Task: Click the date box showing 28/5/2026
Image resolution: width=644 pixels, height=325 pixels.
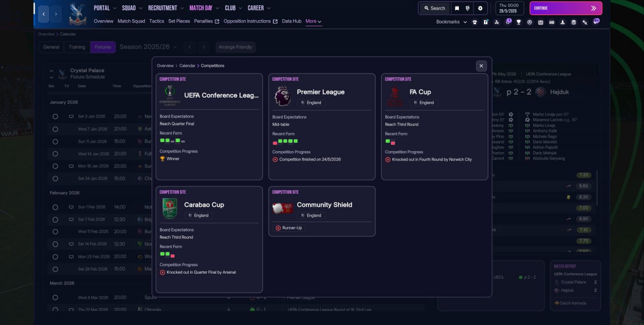Action: pos(510,8)
